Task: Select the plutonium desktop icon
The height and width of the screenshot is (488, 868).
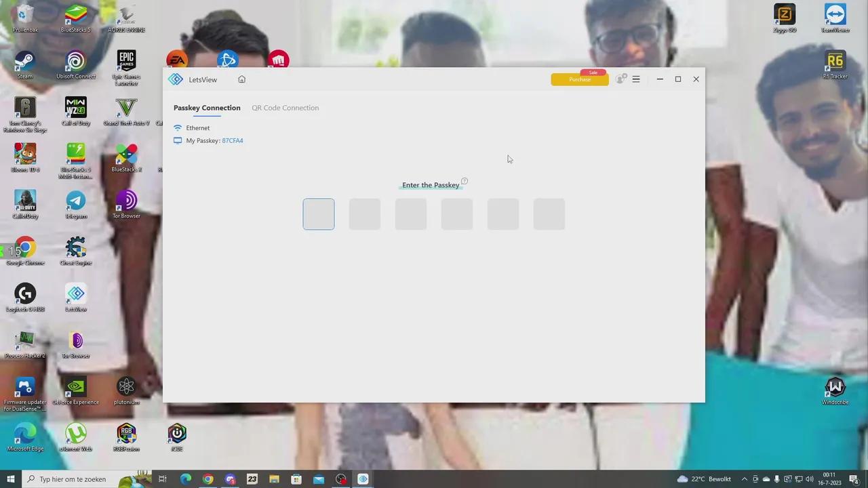Action: point(126,391)
